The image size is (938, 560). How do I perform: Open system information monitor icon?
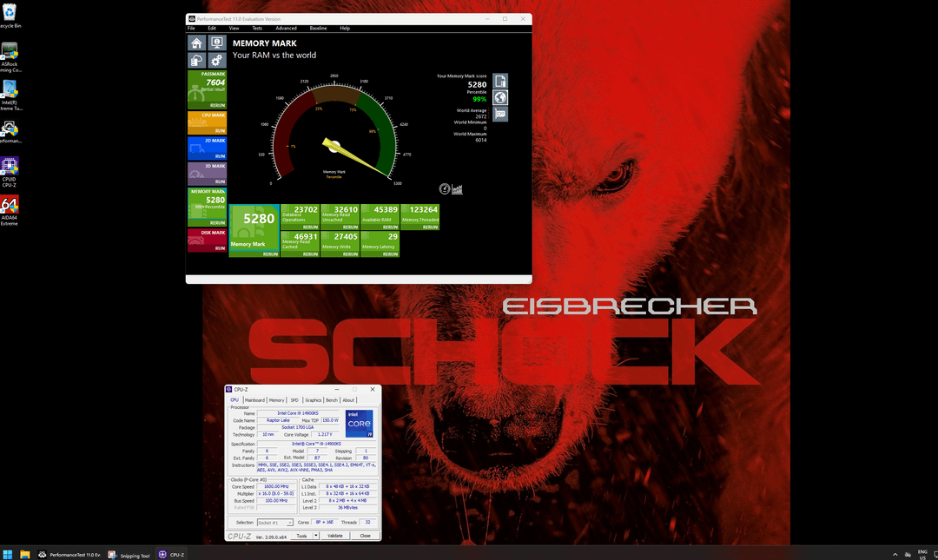(216, 43)
